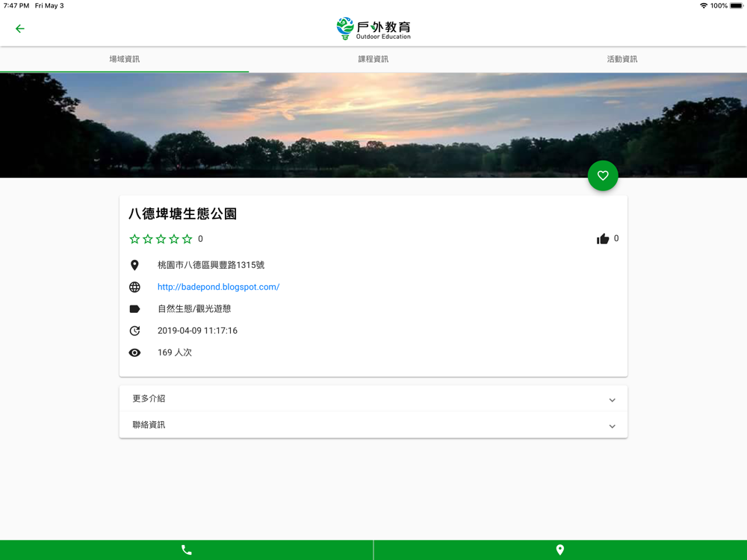
Task: Go back using the green arrow
Action: click(x=19, y=28)
